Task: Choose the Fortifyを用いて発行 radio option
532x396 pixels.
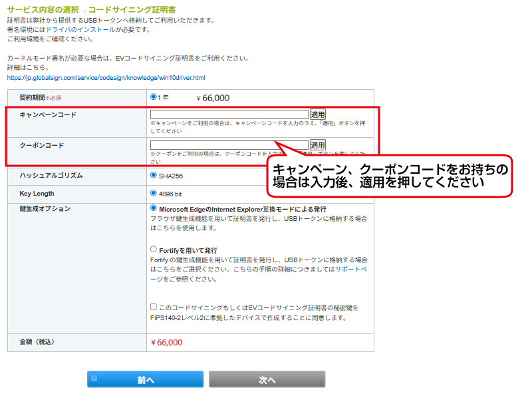Action: coord(154,250)
